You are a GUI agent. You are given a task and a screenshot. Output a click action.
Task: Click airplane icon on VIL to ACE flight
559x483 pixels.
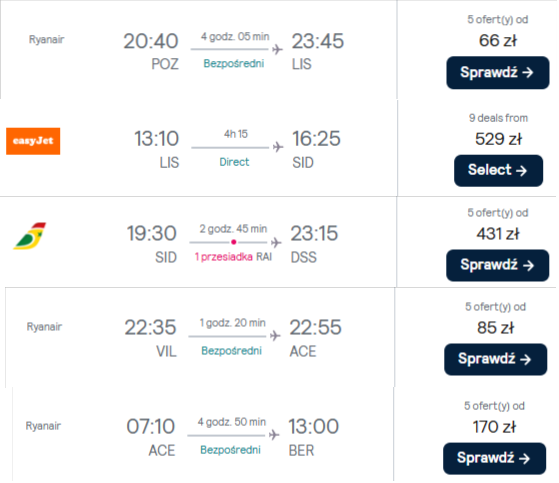(x=275, y=336)
